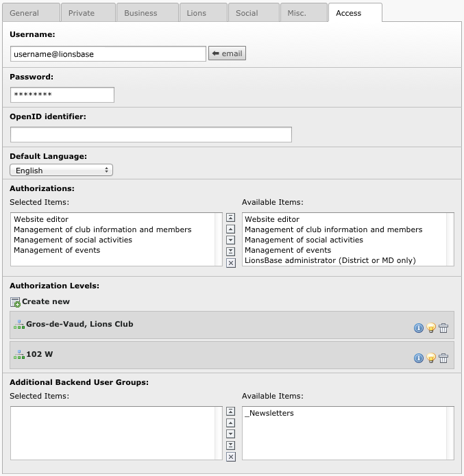Remove selected item with X in Authorizations
Viewport: 464px width, 476px height.
pyautogui.click(x=230, y=263)
